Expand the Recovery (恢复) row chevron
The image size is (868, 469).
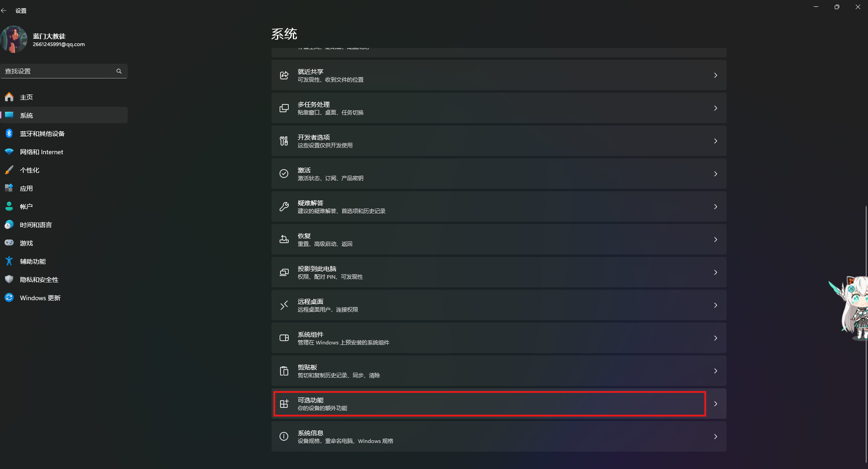click(715, 240)
